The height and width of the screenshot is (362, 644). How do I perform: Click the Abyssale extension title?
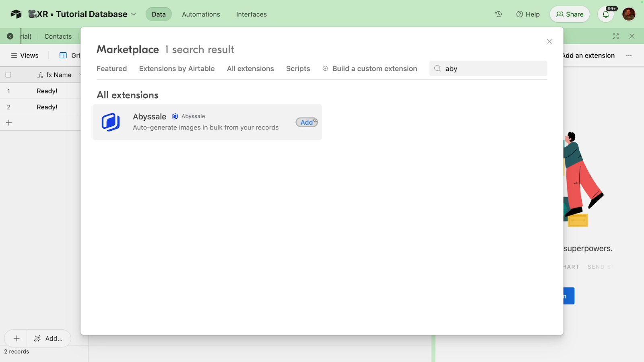[149, 117]
